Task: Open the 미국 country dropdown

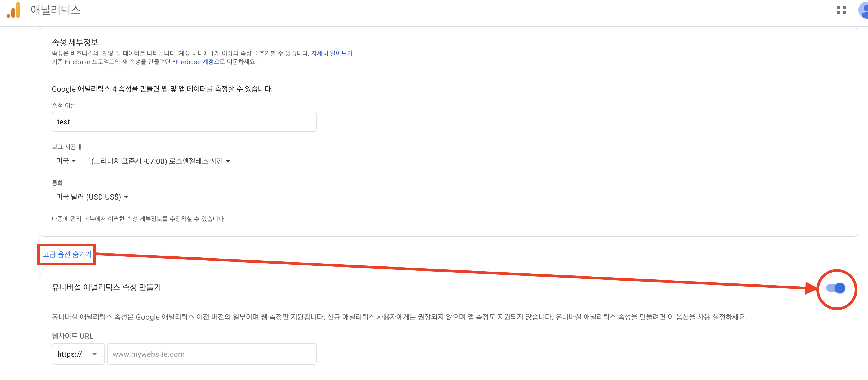Action: coord(66,161)
